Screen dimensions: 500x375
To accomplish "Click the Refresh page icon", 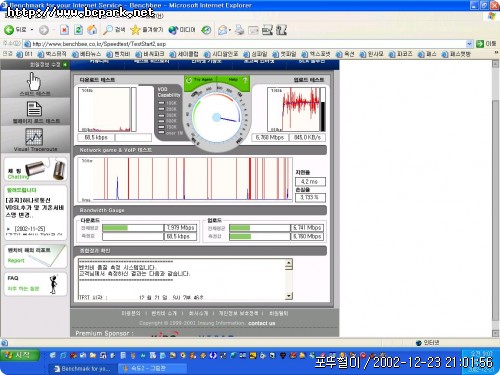I will click(x=78, y=30).
